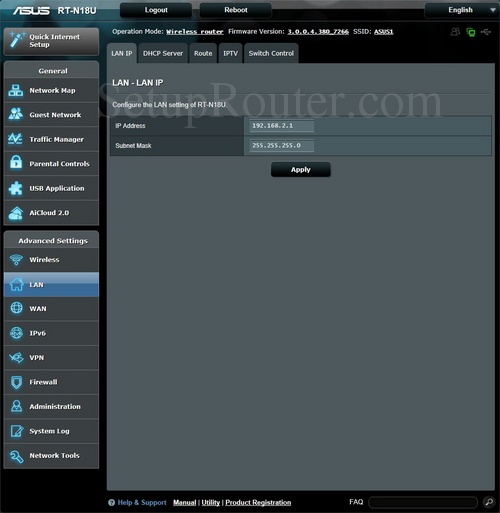Click the Help & Support link text
Viewport: 500px width, 513px height.
point(142,502)
